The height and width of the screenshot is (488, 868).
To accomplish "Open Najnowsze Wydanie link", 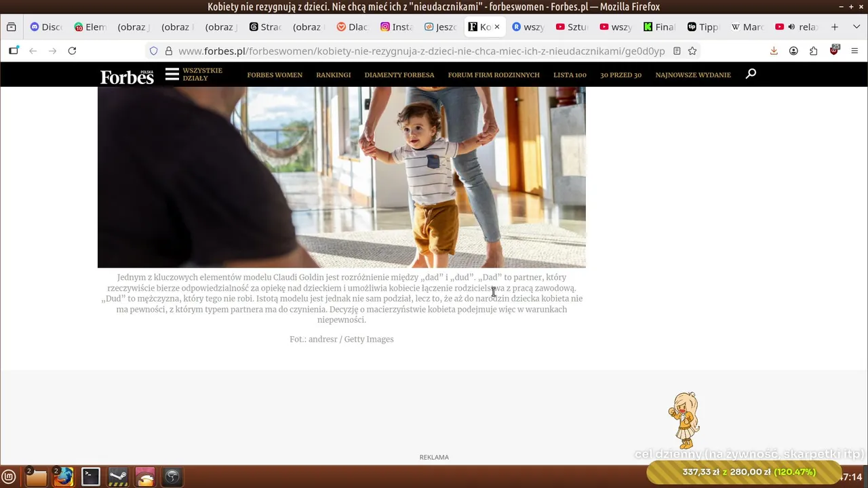I will click(693, 75).
